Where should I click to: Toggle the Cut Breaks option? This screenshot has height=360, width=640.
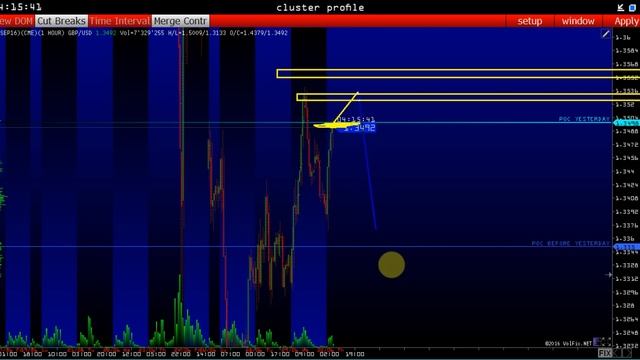coord(61,21)
